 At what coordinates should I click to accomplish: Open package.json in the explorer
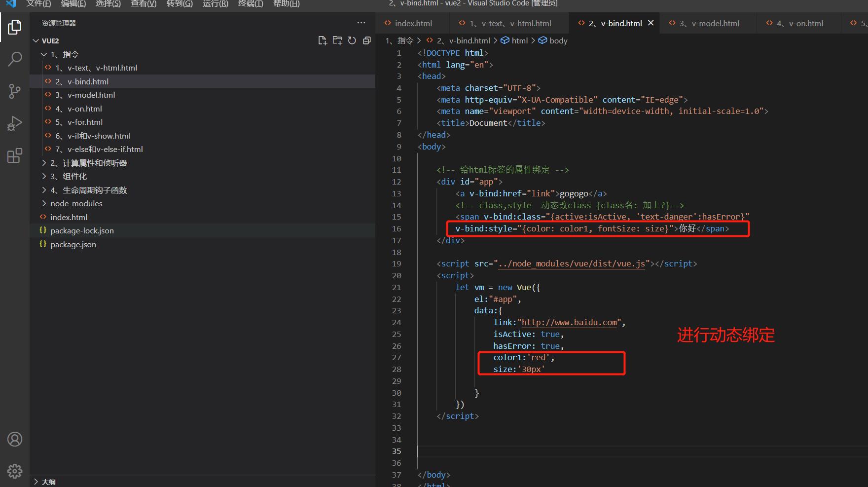click(x=202, y=244)
